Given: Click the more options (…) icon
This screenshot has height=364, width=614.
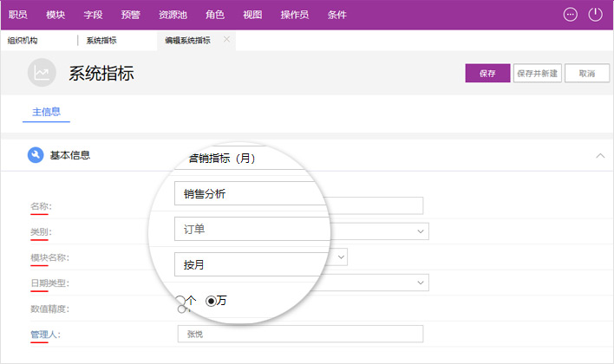Looking at the screenshot, I should coord(570,14).
